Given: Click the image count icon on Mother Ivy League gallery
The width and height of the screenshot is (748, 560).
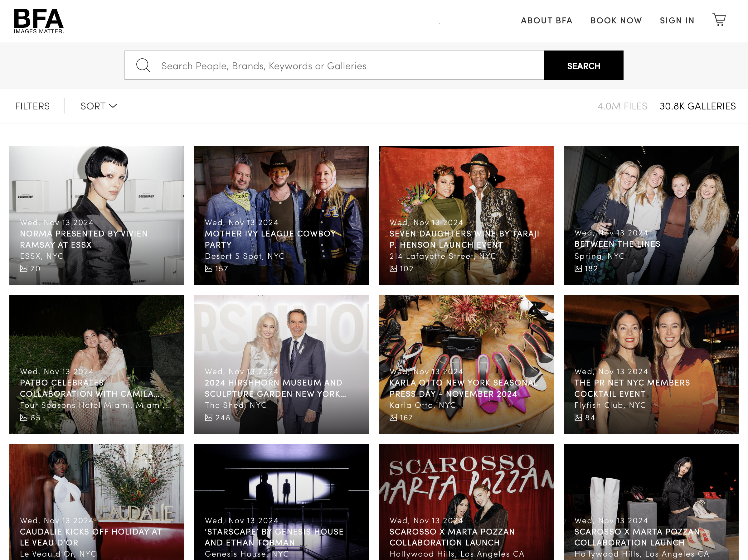Looking at the screenshot, I should (210, 269).
